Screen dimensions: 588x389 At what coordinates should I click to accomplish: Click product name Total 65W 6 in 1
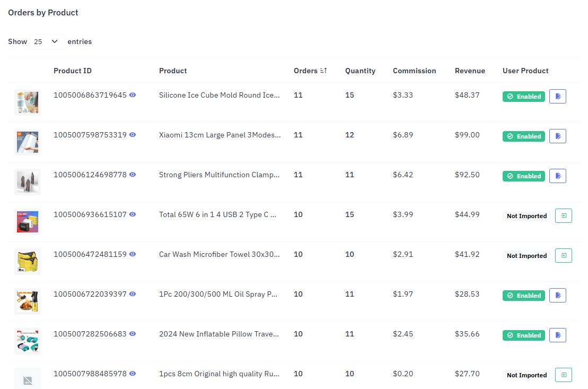(x=217, y=214)
